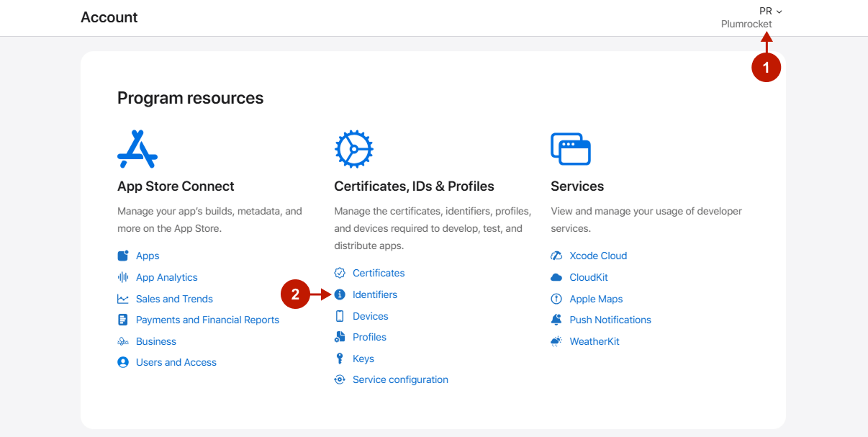This screenshot has width=868, height=437.
Task: Expand the PR account dropdown
Action: tap(770, 12)
